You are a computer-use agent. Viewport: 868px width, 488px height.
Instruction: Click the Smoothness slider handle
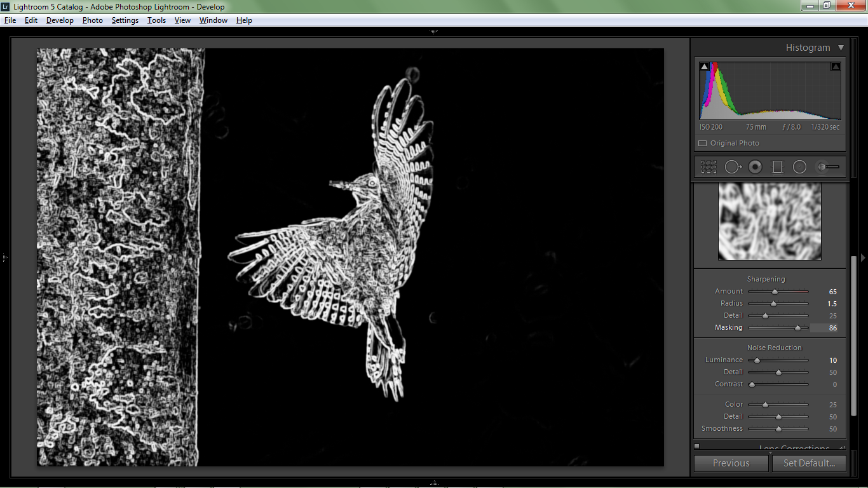[778, 429]
